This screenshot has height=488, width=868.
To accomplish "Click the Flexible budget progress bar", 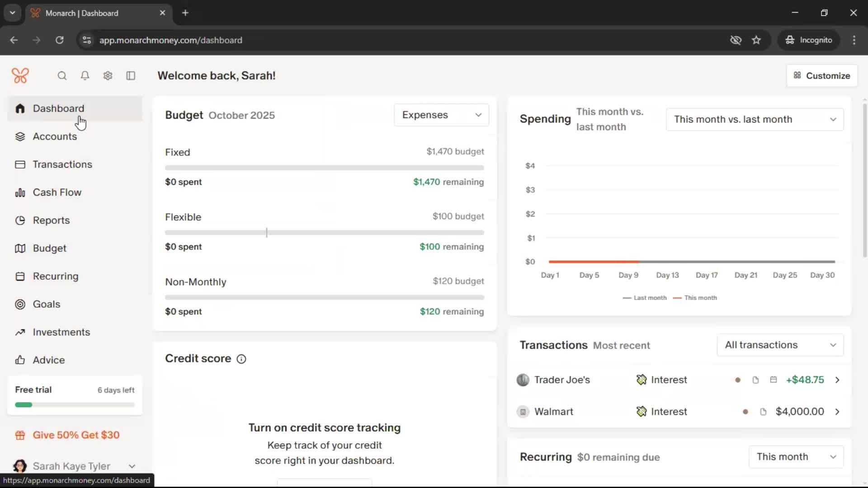I will (x=324, y=233).
